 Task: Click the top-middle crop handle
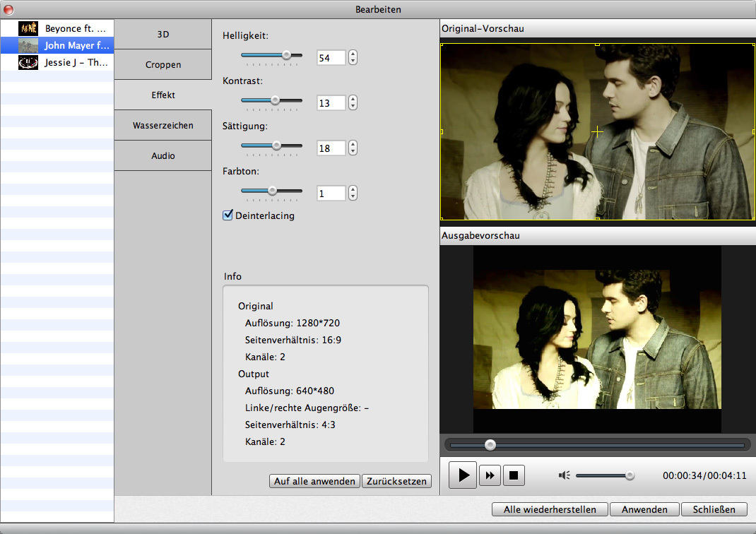[x=597, y=44]
